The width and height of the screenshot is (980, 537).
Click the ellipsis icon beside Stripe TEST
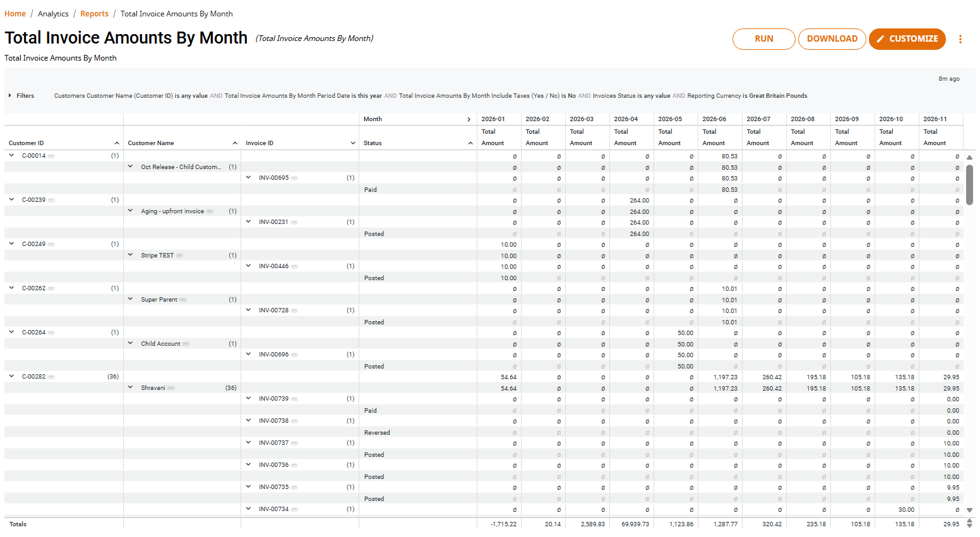[179, 256]
